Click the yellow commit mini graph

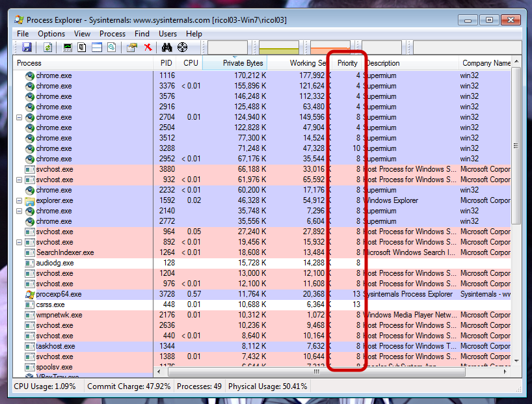[279, 47]
